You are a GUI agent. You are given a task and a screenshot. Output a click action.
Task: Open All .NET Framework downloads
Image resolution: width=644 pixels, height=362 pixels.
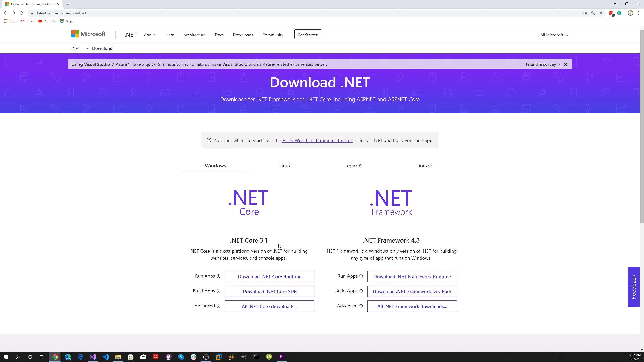click(412, 306)
